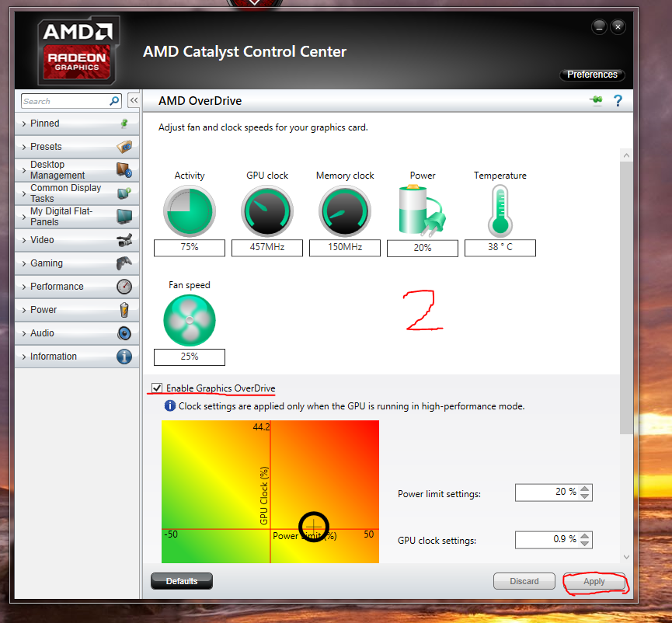Click the Fan speed fan graphic
The image size is (672, 623).
tap(190, 321)
